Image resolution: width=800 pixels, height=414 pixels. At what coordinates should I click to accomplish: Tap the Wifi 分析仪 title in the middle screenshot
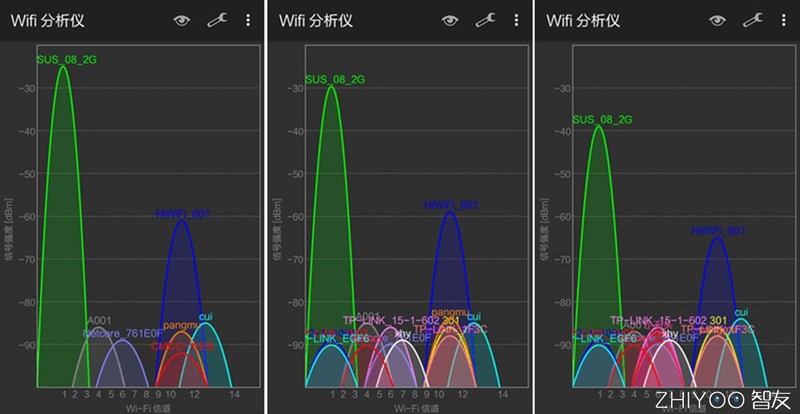coord(316,21)
